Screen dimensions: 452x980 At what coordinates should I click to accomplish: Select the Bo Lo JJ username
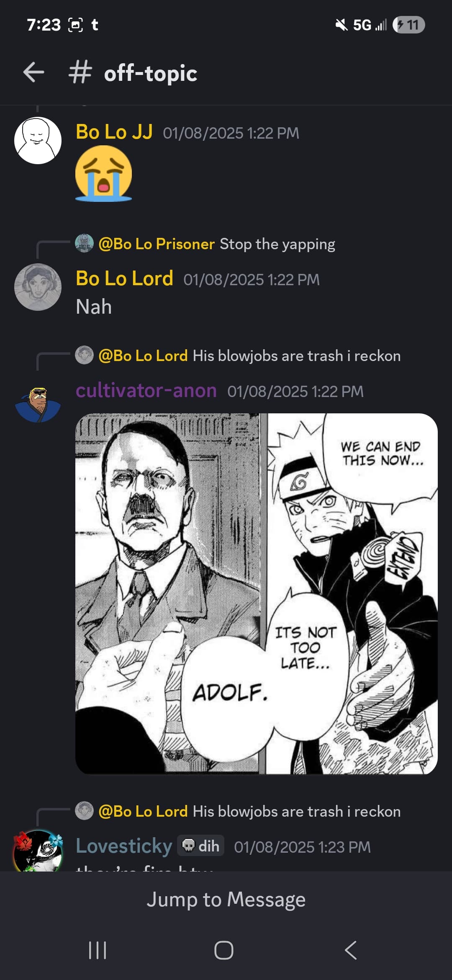(x=114, y=132)
